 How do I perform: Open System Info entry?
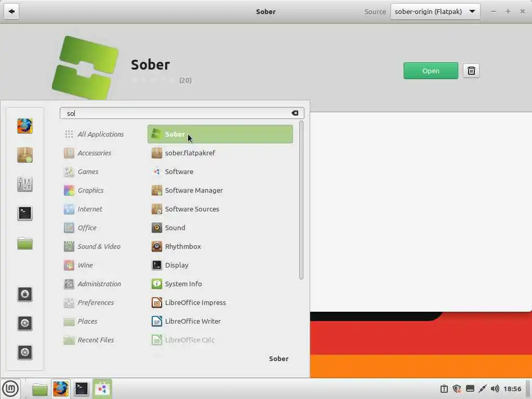[220, 283]
